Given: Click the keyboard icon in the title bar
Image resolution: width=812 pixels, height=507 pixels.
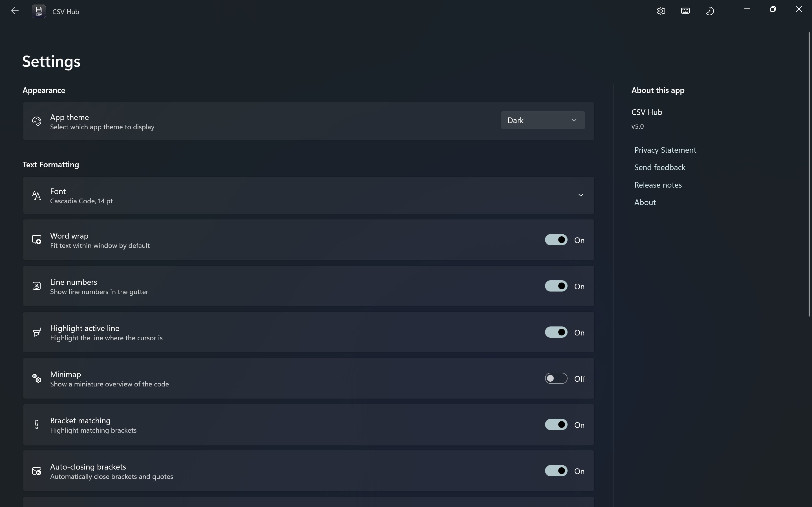Looking at the screenshot, I should point(685,11).
